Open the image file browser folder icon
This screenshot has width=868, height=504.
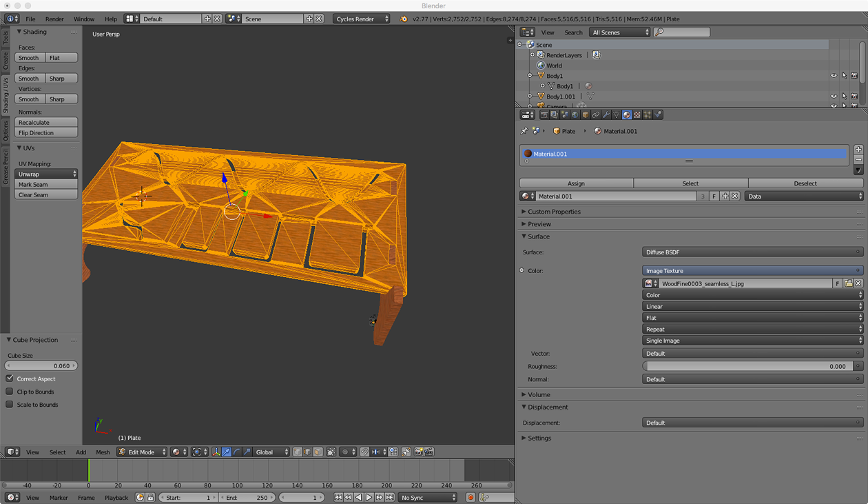point(848,283)
